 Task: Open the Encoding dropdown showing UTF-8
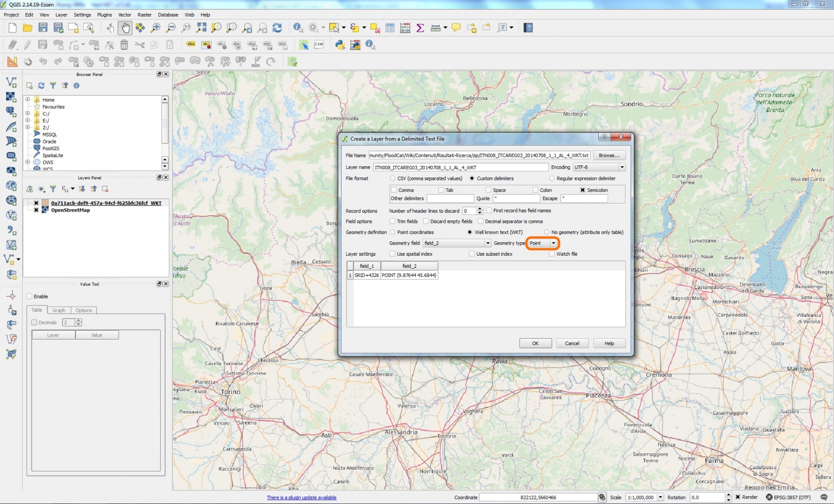pyautogui.click(x=622, y=167)
